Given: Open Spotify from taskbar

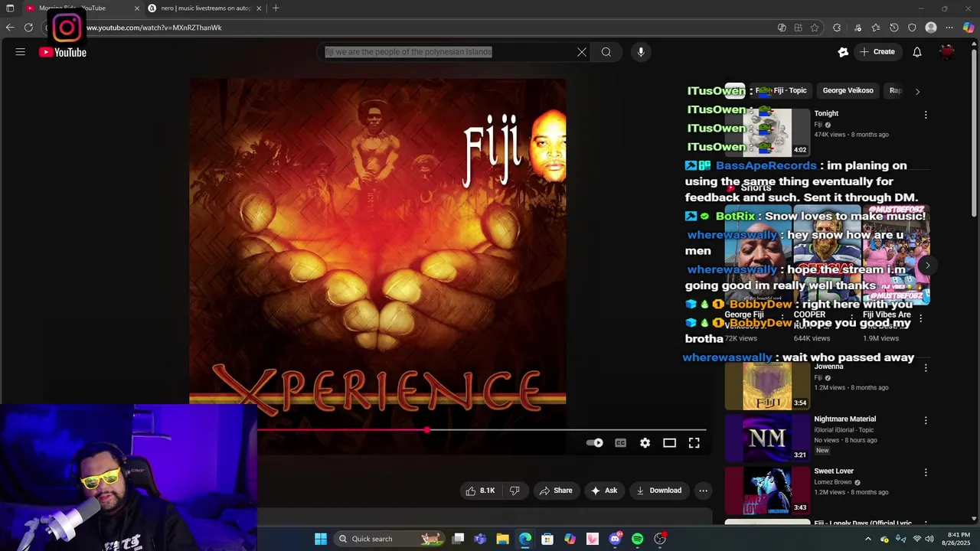Looking at the screenshot, I should coord(637,539).
